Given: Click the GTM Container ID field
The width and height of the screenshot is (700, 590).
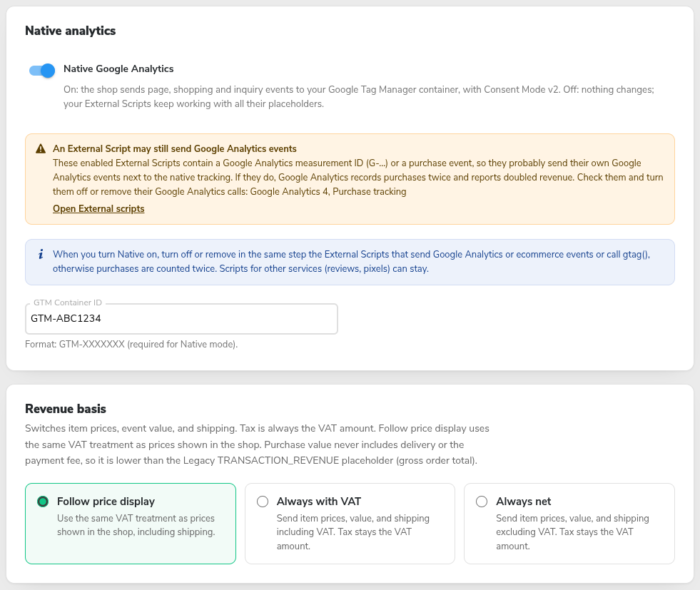Looking at the screenshot, I should 181,319.
